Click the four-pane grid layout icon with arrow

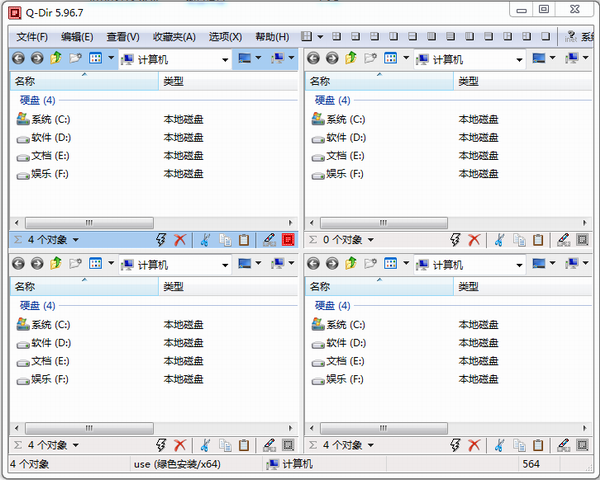coord(306,36)
